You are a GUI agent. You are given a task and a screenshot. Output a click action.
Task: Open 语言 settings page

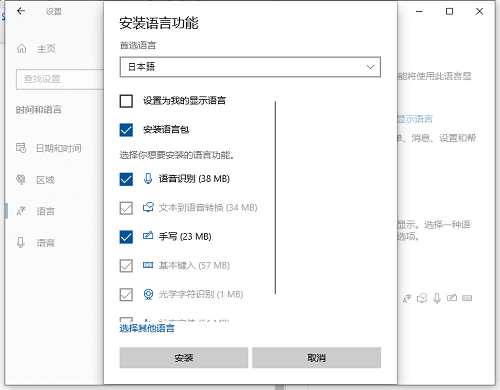point(45,211)
